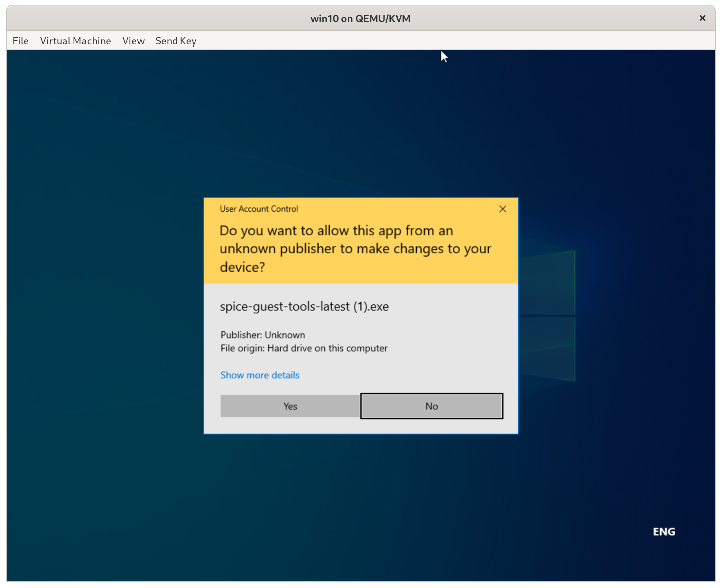Click the "User Account Control" title label

259,209
